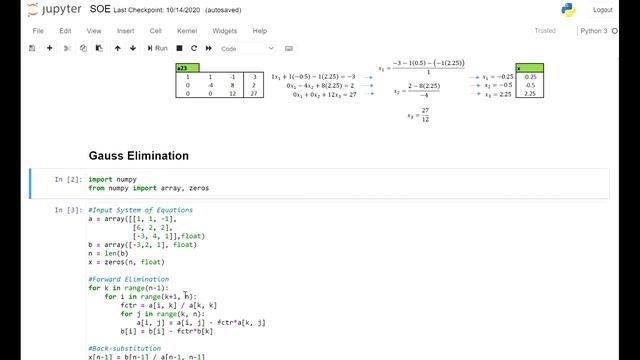Rename notebook by clicking SOE title
The image size is (640, 360).
click(x=100, y=9)
